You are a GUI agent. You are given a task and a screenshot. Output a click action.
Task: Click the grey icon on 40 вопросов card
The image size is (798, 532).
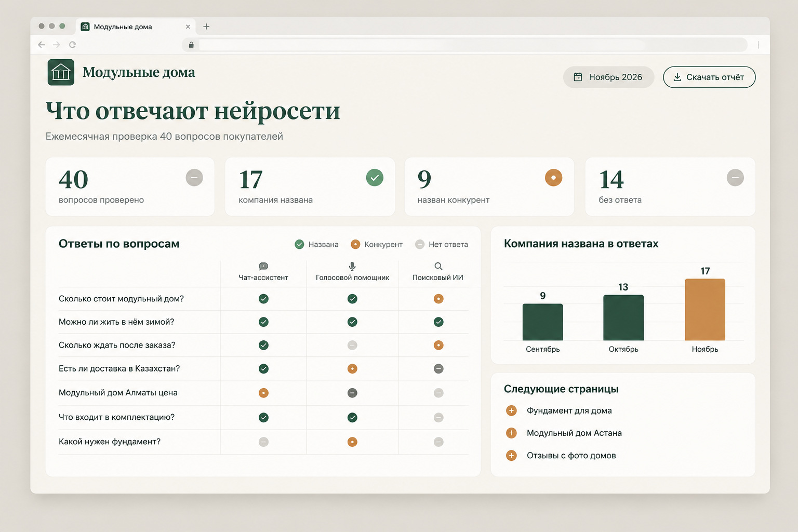click(x=194, y=178)
